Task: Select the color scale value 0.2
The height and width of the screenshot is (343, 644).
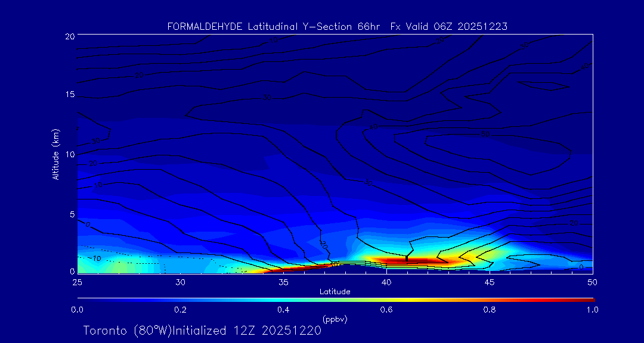Action: click(180, 310)
